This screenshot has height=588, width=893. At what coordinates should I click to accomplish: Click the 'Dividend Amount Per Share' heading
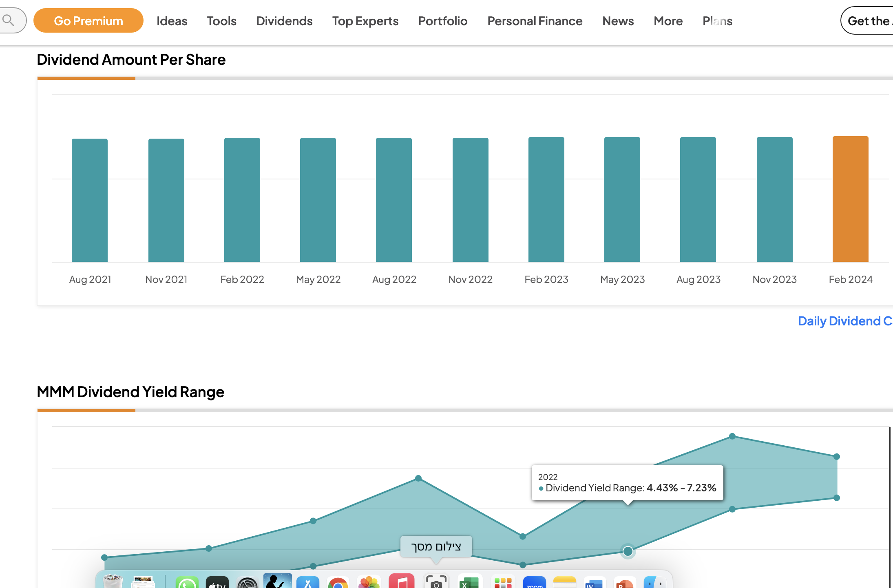[x=131, y=60]
